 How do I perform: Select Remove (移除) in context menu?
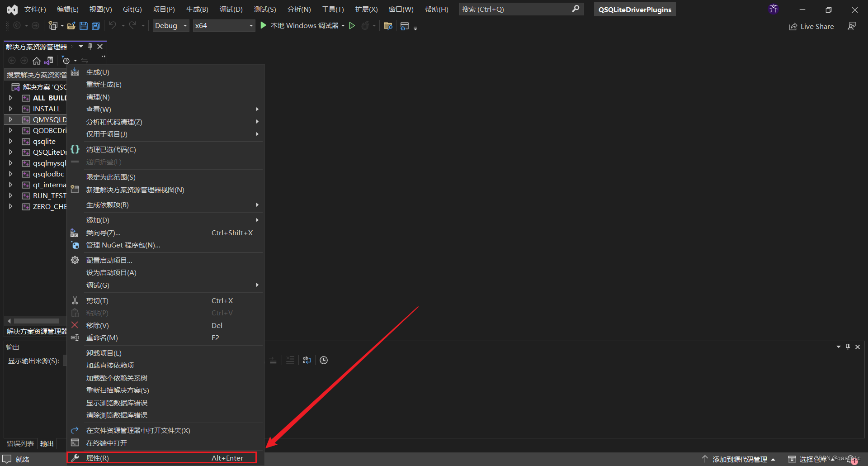(165, 326)
